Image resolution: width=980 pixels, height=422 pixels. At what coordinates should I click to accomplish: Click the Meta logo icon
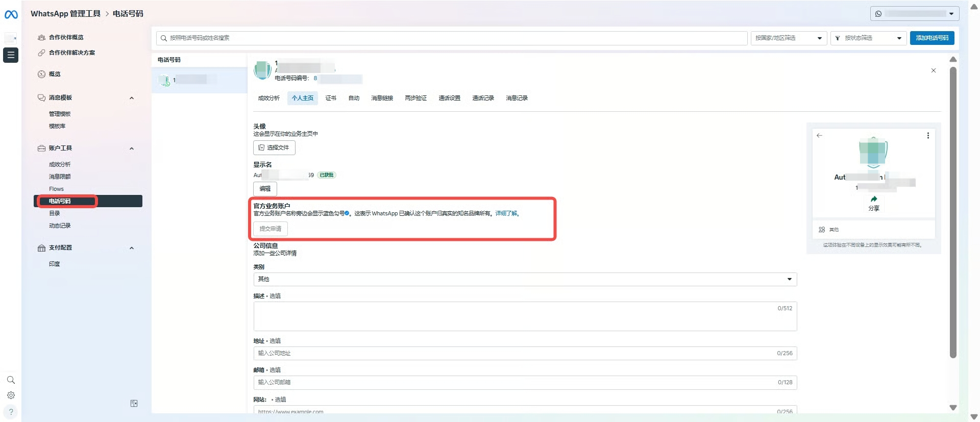click(11, 15)
